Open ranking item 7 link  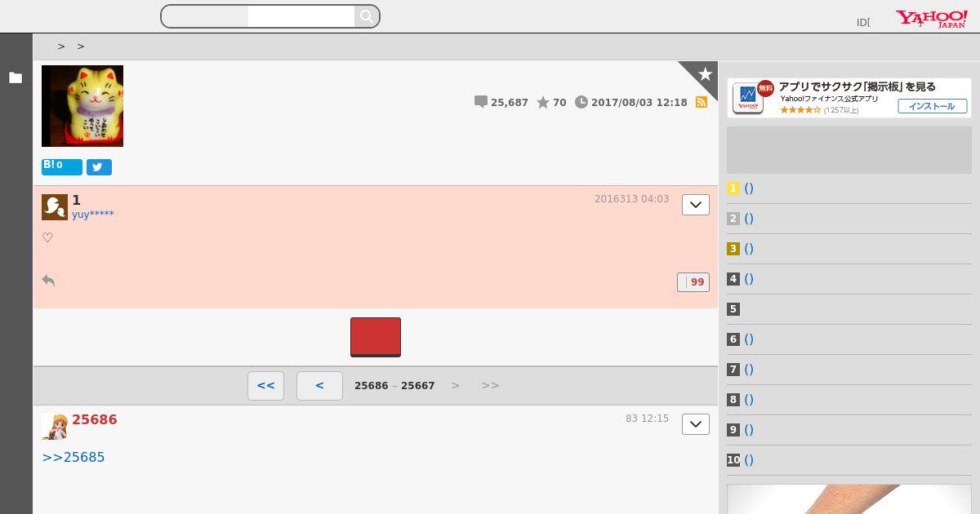click(x=749, y=370)
